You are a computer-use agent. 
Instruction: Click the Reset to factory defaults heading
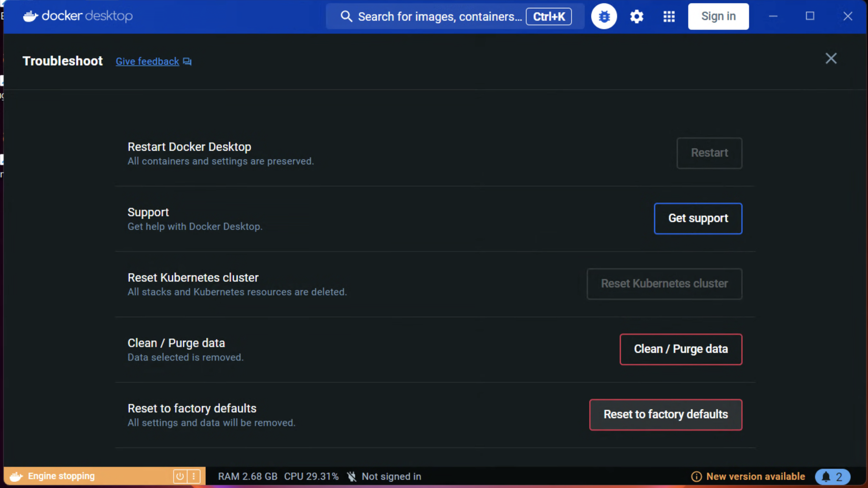[192, 408]
